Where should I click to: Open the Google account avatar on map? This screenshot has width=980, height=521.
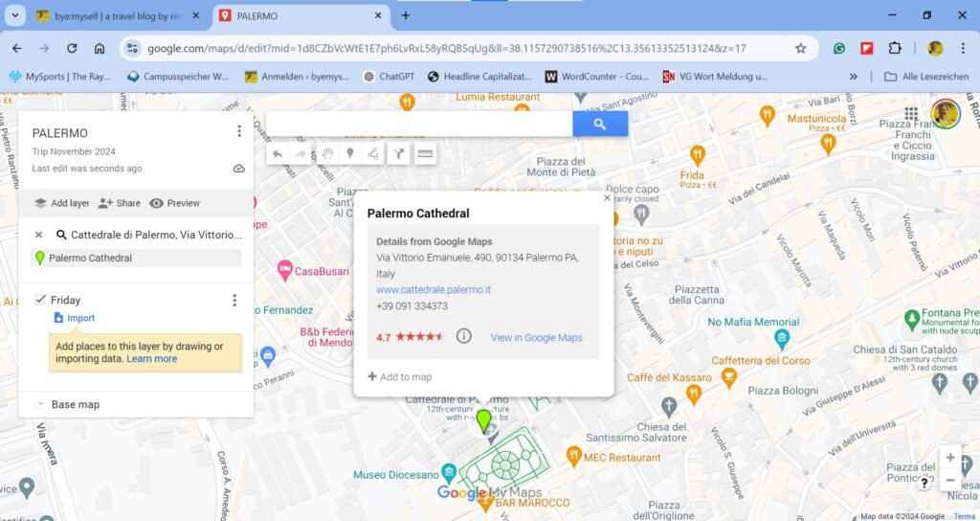[x=945, y=114]
